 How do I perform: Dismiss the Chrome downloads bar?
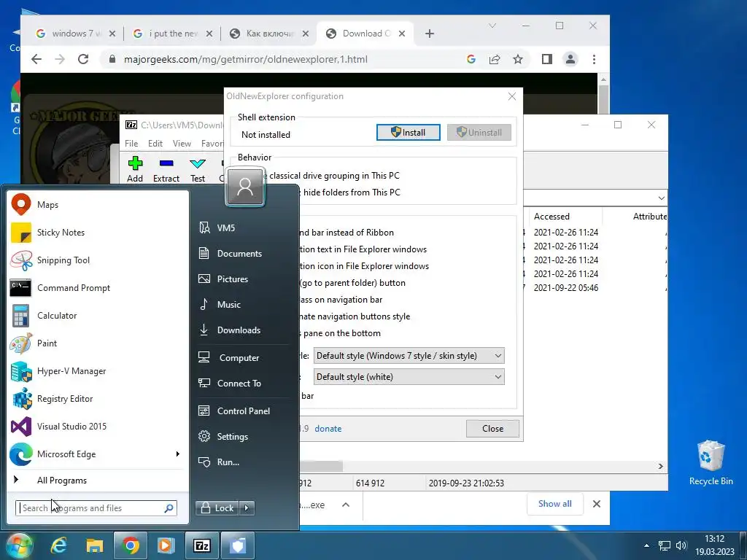pos(597,504)
